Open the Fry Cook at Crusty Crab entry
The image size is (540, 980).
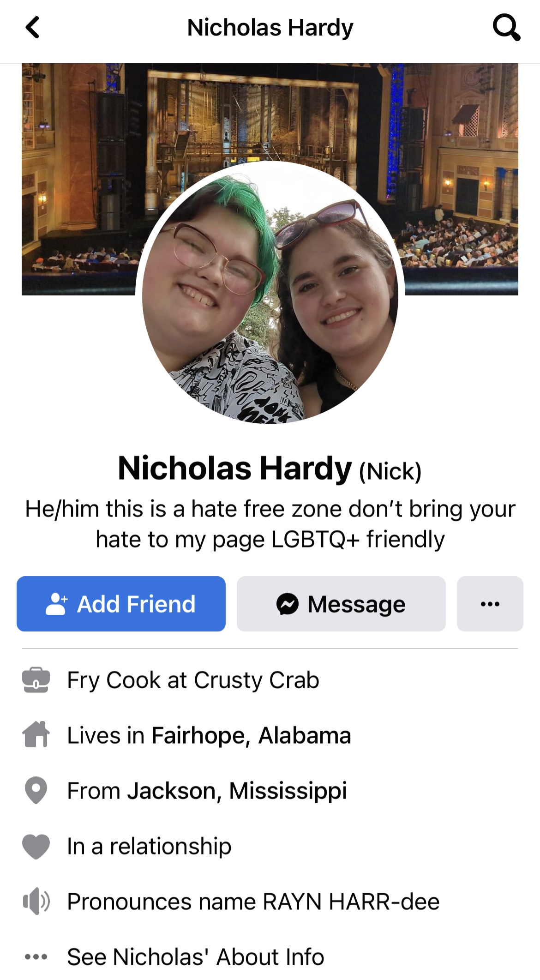(193, 680)
